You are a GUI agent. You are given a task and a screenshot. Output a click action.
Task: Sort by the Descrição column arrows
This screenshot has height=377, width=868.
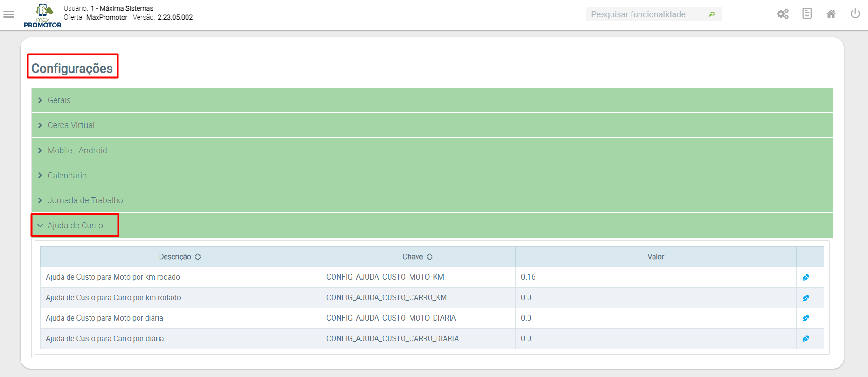pos(198,257)
